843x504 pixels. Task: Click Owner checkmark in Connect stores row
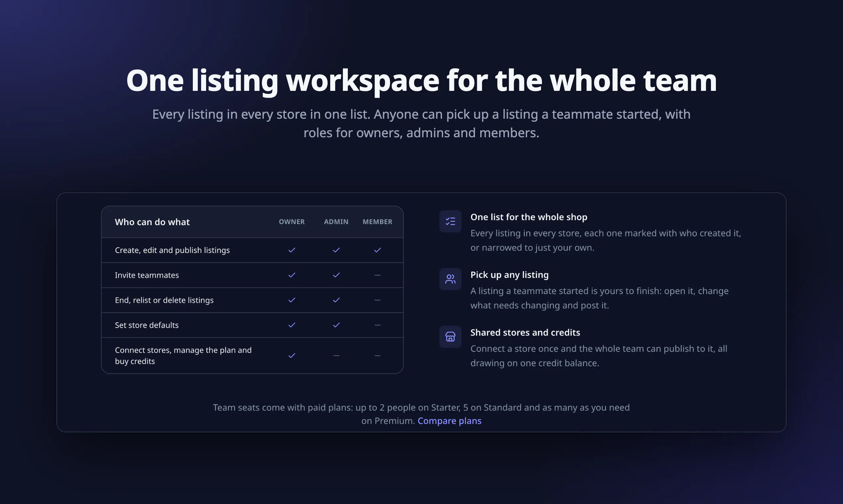coord(292,355)
